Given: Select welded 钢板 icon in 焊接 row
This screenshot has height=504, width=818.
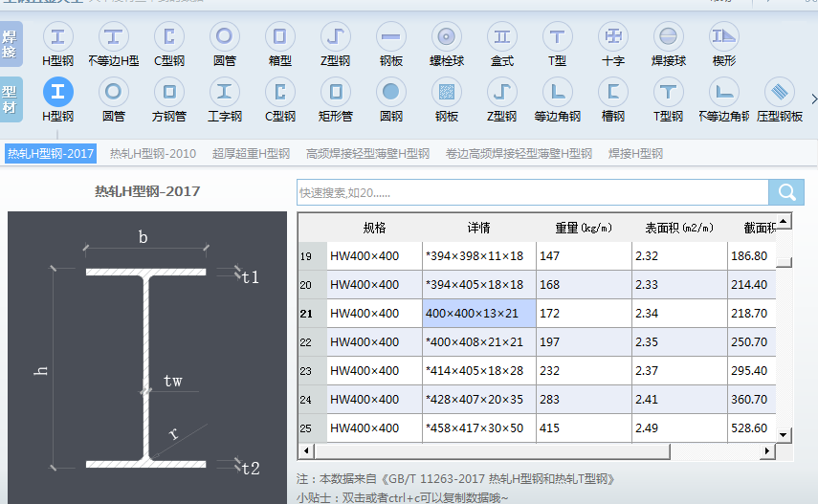Looking at the screenshot, I should point(390,37).
